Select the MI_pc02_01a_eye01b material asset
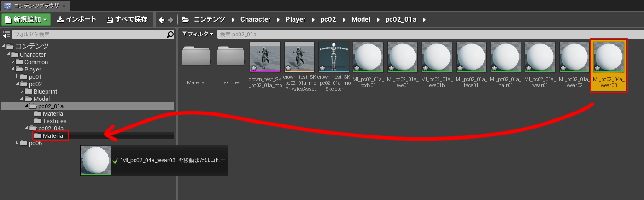This screenshot has height=200, width=644. tap(437, 58)
